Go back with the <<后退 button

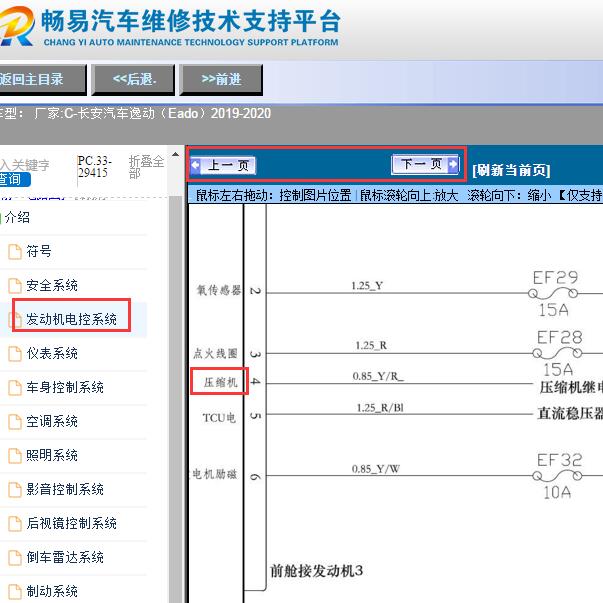pyautogui.click(x=133, y=80)
